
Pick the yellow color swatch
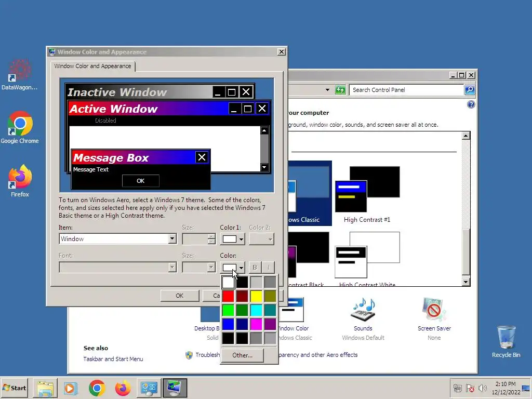(x=256, y=296)
